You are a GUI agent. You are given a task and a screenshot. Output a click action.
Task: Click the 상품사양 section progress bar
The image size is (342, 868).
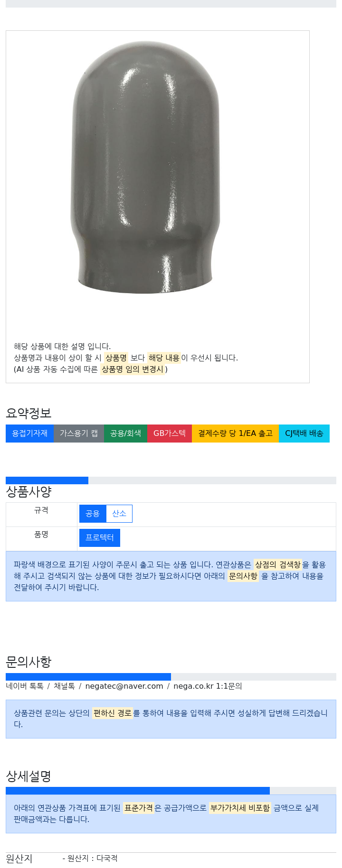[x=171, y=480]
